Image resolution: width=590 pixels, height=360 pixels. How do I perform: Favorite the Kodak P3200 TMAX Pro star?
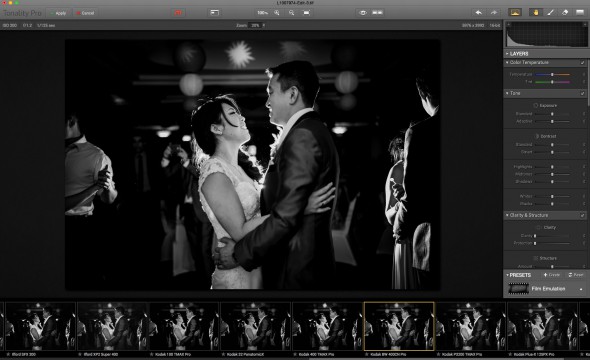coord(438,354)
